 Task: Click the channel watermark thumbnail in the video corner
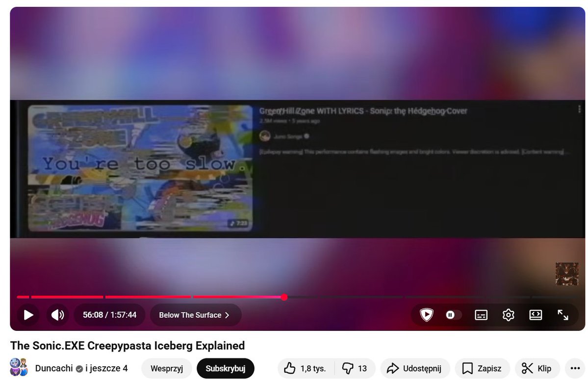[x=566, y=274]
